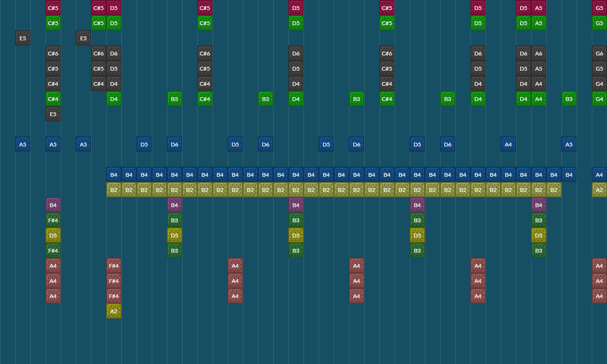
Task: Click the bright green A4 note block
Action: (539, 99)
